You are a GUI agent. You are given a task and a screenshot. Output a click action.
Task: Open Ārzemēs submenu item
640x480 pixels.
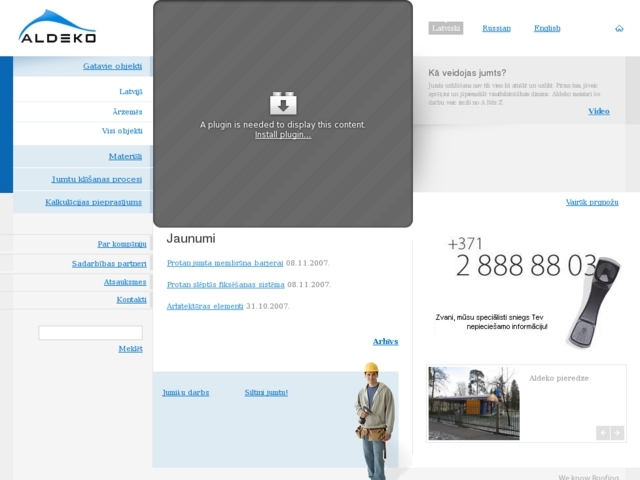(x=127, y=111)
